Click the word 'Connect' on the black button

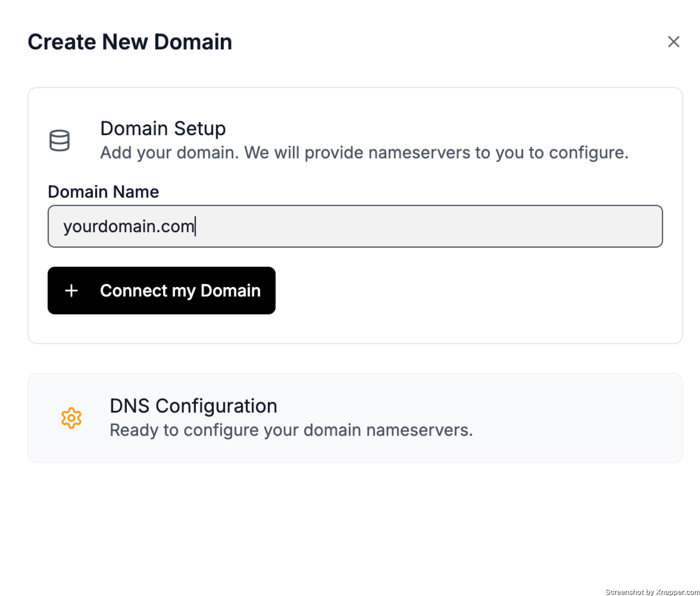click(x=133, y=291)
